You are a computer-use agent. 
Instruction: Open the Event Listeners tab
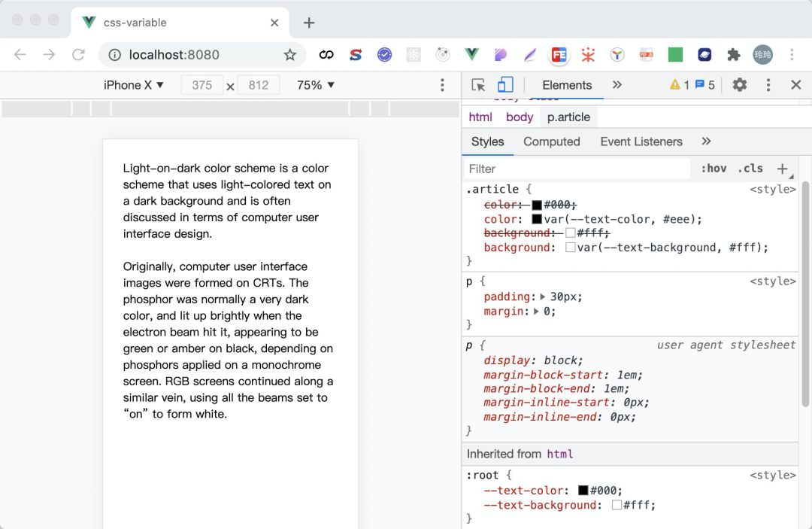[641, 141]
